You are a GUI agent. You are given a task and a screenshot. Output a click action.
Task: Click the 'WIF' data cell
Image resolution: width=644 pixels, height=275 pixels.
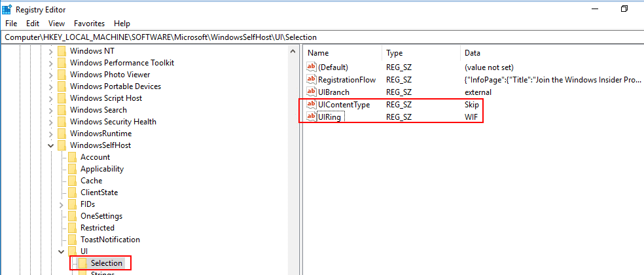tap(471, 118)
